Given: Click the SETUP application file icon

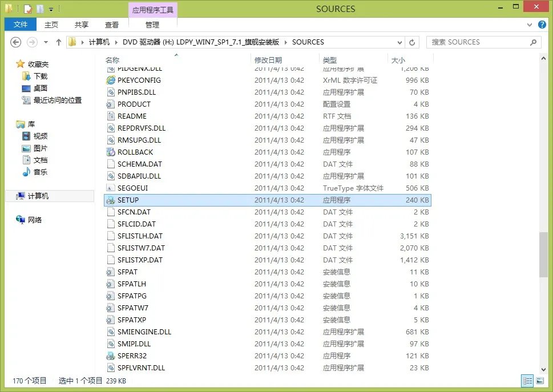Looking at the screenshot, I should [111, 200].
